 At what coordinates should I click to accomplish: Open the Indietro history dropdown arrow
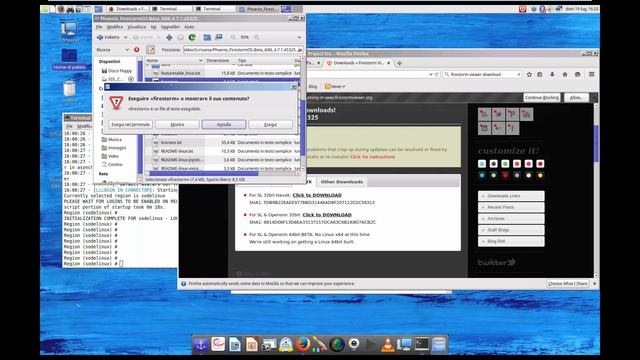(x=125, y=37)
